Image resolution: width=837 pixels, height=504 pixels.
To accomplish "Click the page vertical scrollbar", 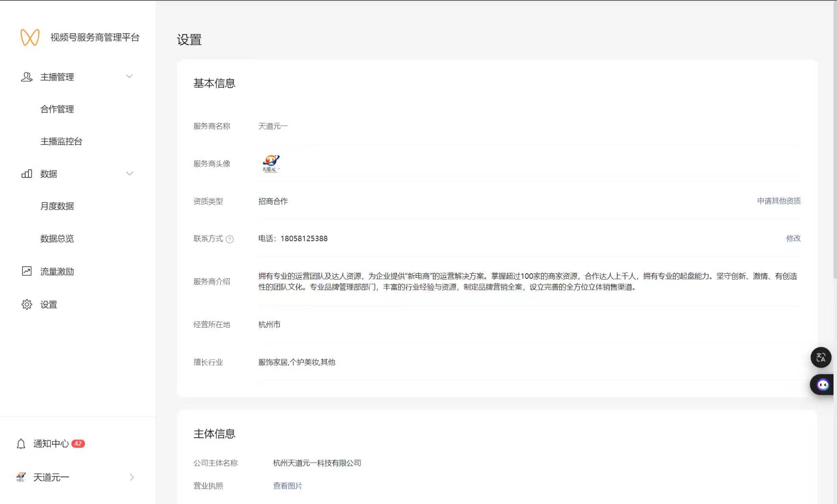I will (x=835, y=140).
